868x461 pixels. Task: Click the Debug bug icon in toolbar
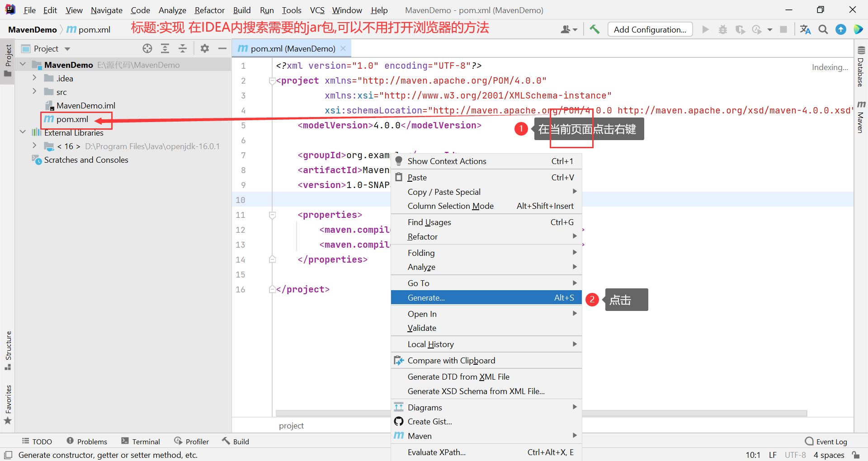point(723,29)
